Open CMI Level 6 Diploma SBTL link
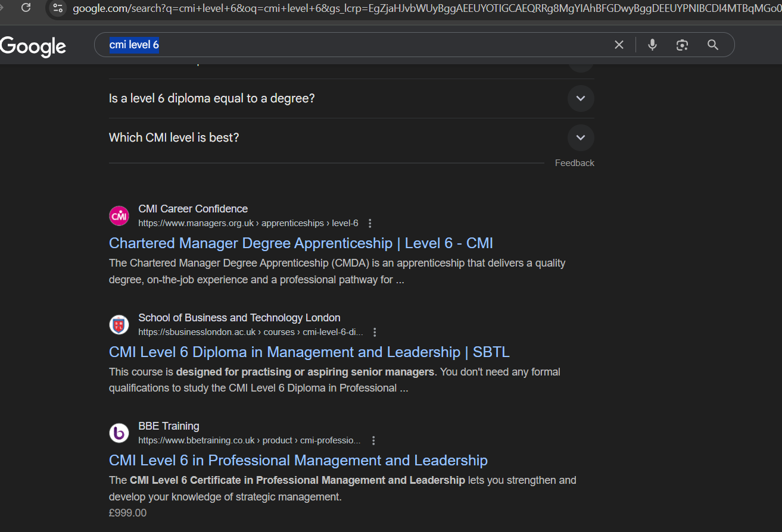This screenshot has width=782, height=532. pos(309,352)
